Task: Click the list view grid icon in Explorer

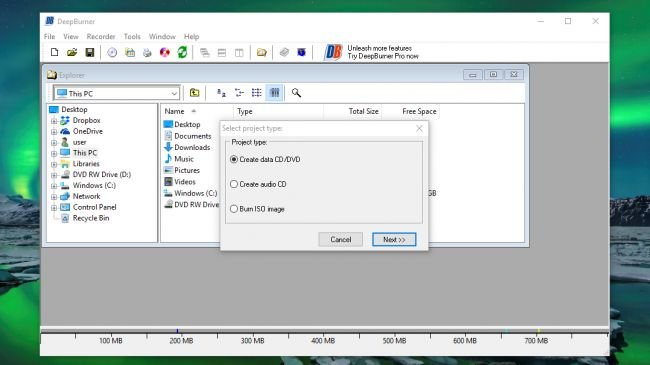Action: pos(257,92)
